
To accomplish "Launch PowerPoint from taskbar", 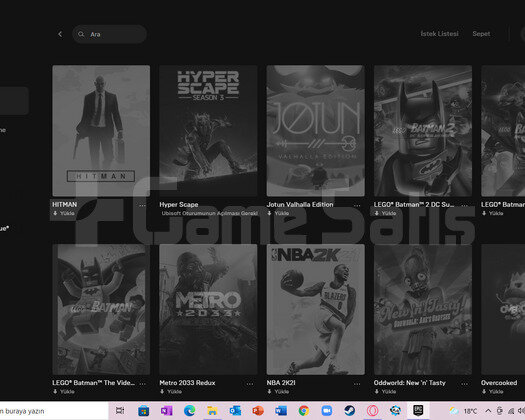I will click(258, 411).
